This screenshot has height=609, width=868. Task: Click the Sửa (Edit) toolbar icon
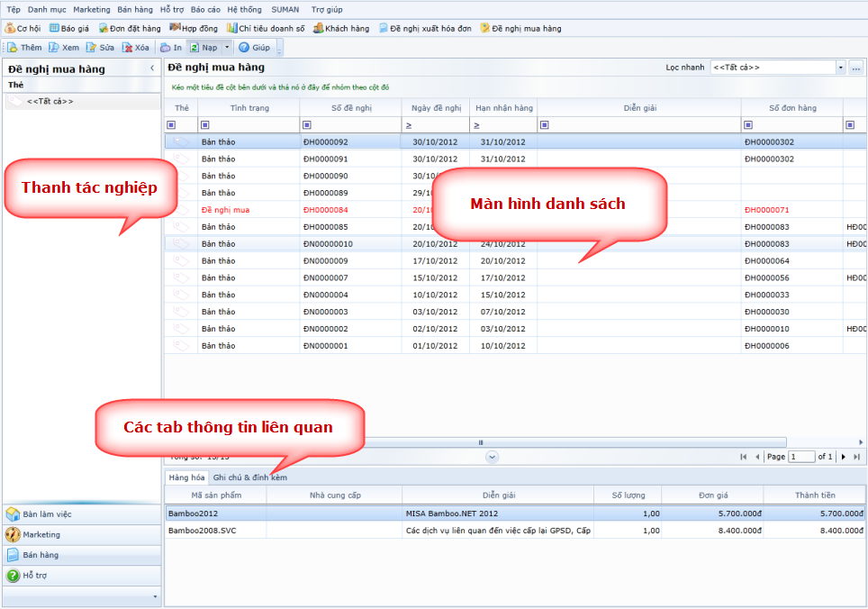(91, 47)
